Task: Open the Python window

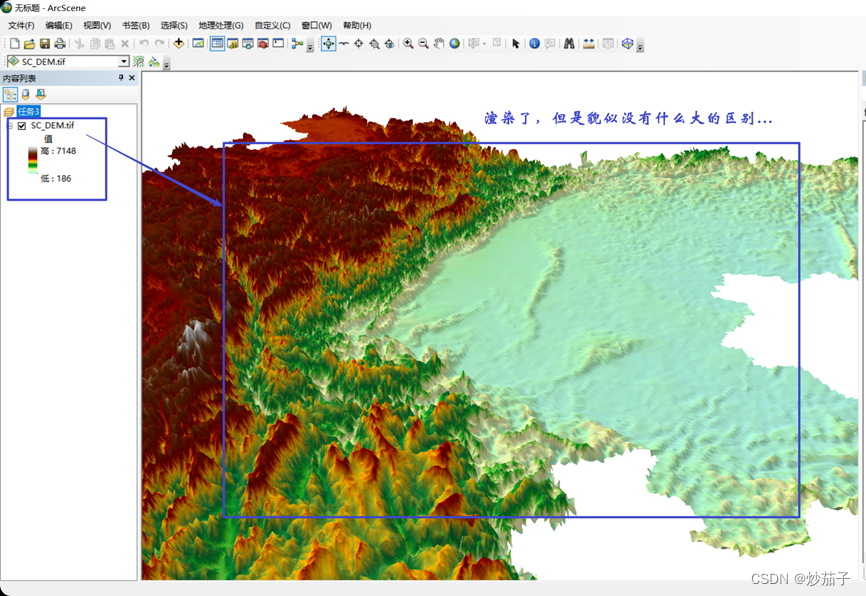Action: [x=278, y=44]
